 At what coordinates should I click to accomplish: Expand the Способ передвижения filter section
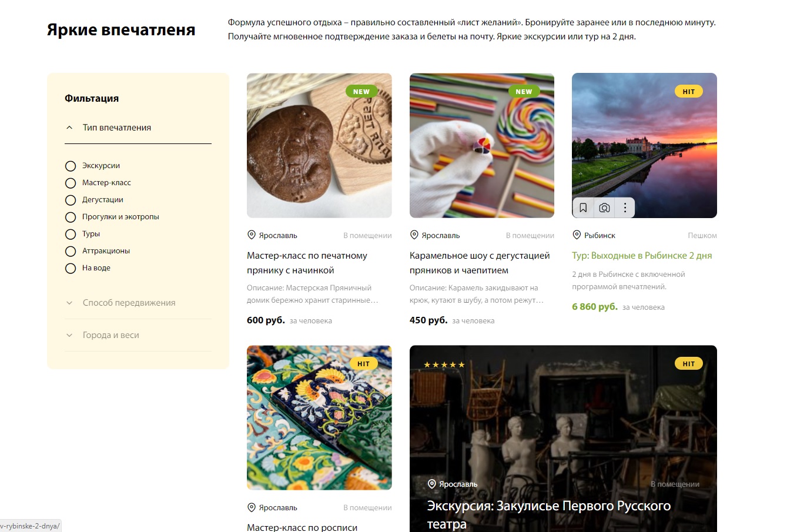coord(138,303)
